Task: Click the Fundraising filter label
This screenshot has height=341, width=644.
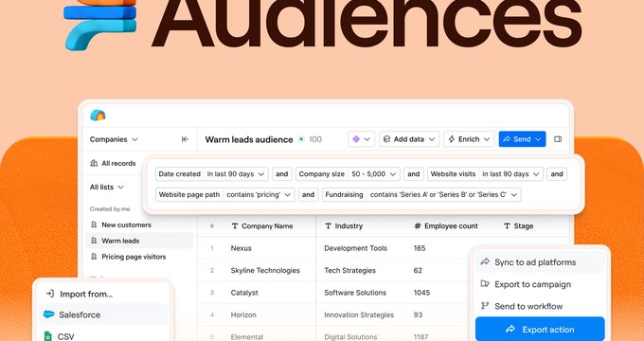Action: (x=344, y=195)
